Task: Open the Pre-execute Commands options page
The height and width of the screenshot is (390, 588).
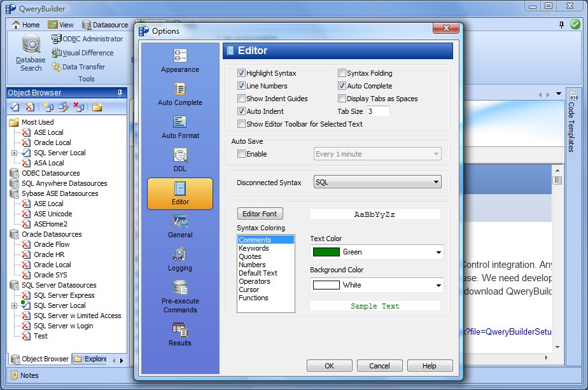Action: point(180,296)
